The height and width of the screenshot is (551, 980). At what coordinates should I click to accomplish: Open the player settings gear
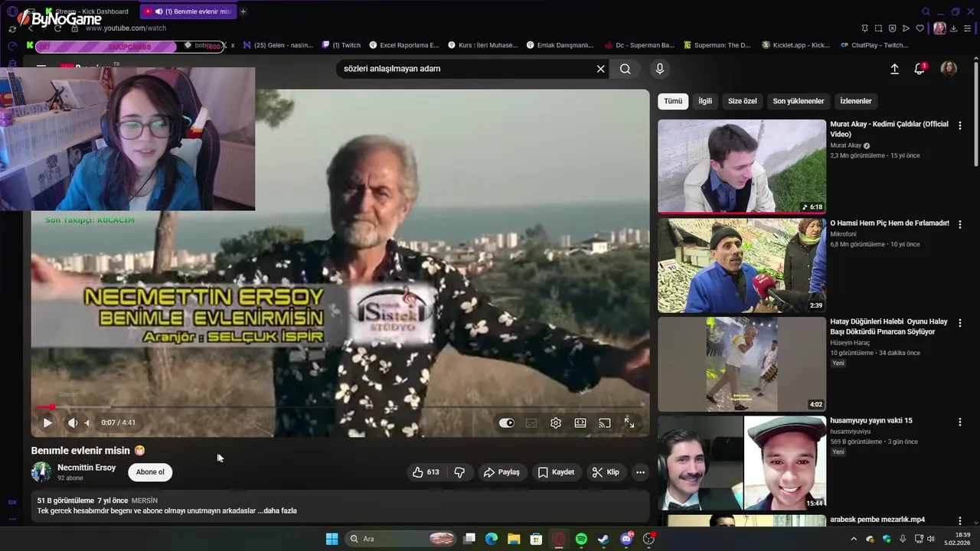click(x=556, y=422)
